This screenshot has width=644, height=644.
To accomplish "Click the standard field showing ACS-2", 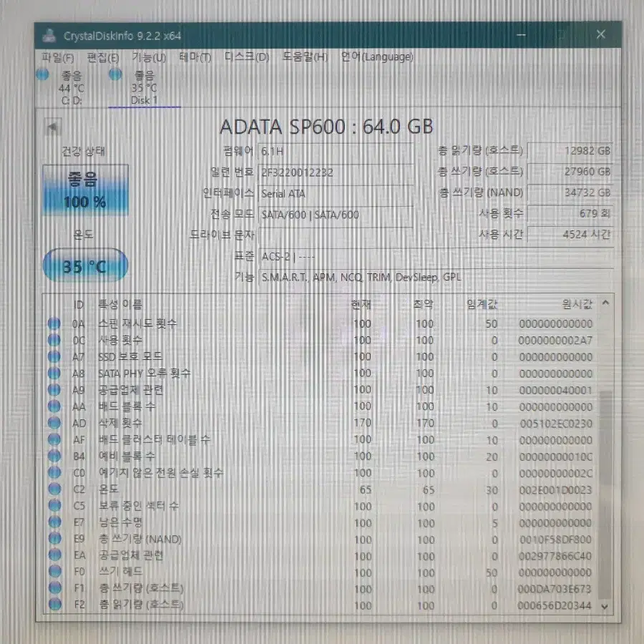I will click(x=436, y=257).
